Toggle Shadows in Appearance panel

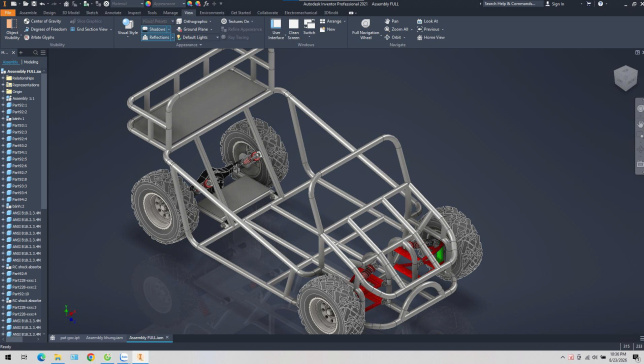pyautogui.click(x=154, y=29)
